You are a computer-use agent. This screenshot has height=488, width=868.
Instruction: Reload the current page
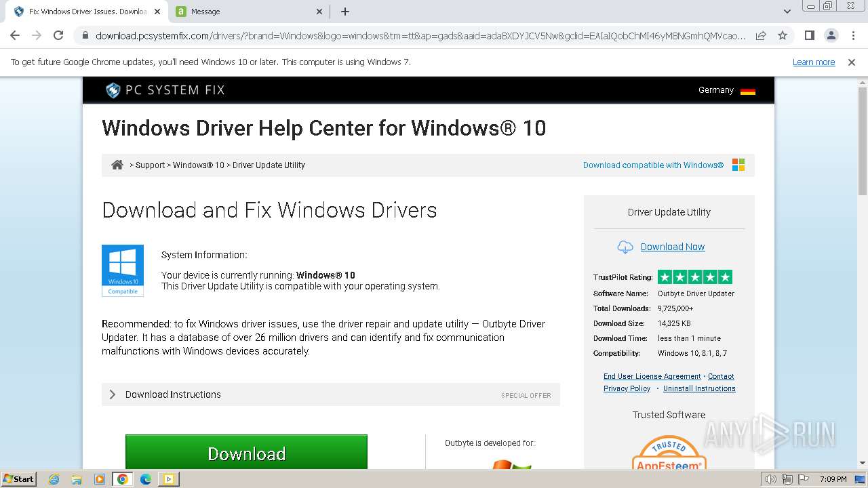[x=58, y=35]
